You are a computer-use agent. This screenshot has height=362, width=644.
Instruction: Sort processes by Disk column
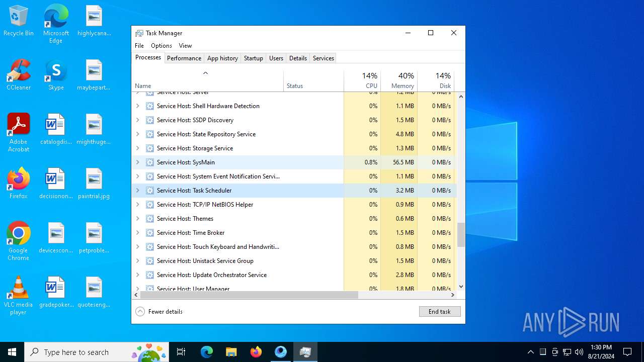coord(436,80)
